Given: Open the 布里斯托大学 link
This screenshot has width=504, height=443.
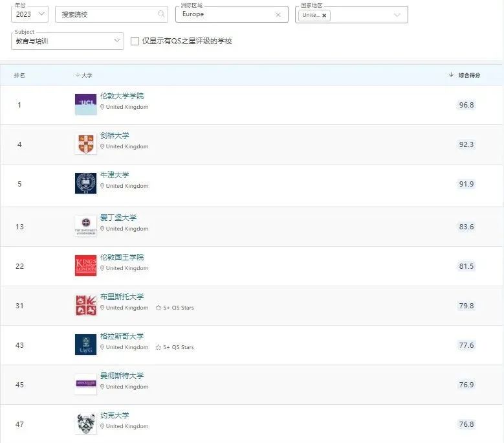Looking at the screenshot, I should 122,297.
